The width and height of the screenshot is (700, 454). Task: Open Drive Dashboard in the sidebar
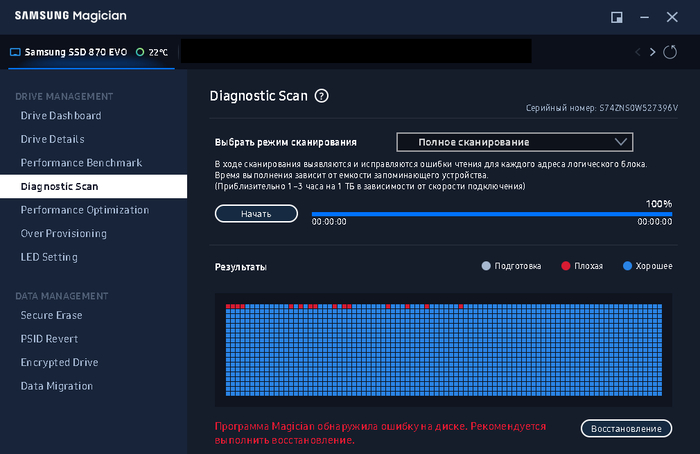pyautogui.click(x=61, y=116)
